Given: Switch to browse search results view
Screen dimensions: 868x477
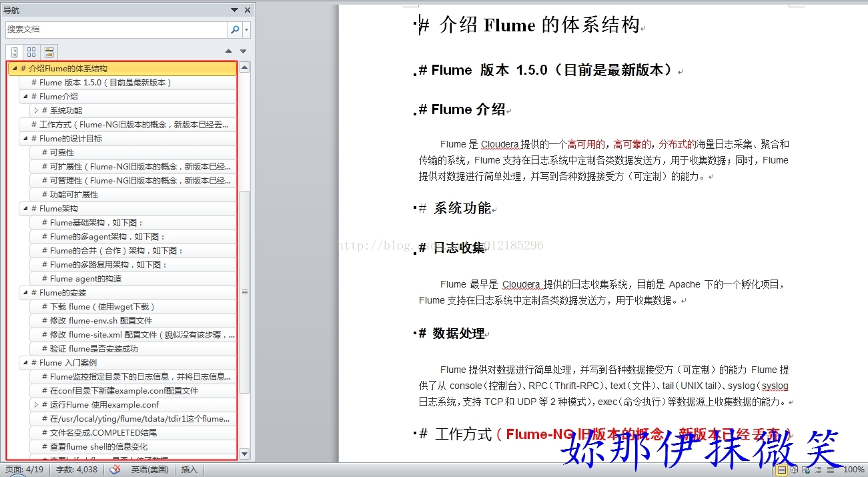Looking at the screenshot, I should pyautogui.click(x=49, y=52).
